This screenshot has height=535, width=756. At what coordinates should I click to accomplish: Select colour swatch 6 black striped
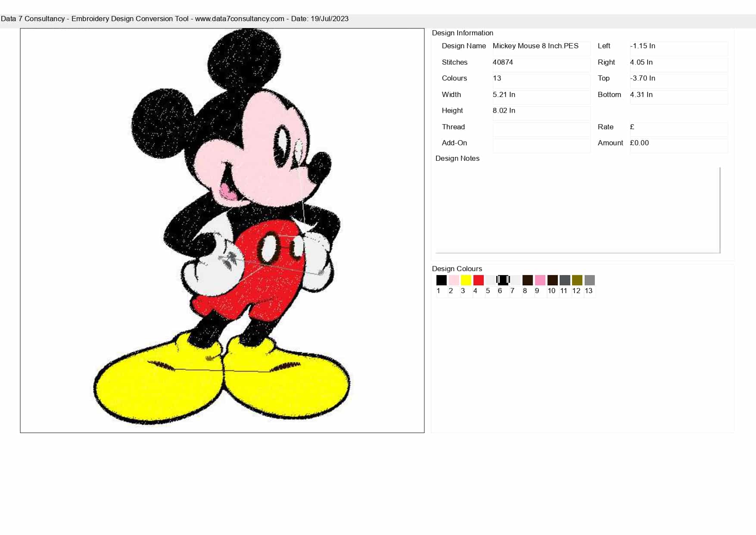(x=503, y=280)
